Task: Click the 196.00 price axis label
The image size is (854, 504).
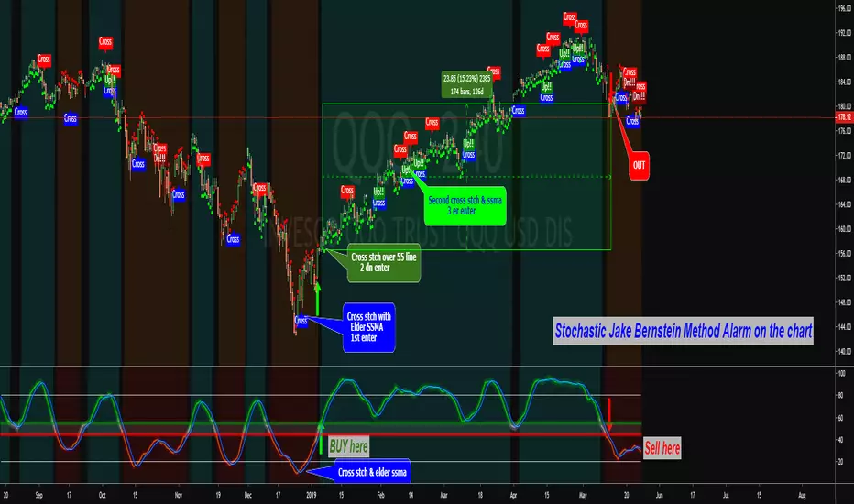Action: click(845, 8)
